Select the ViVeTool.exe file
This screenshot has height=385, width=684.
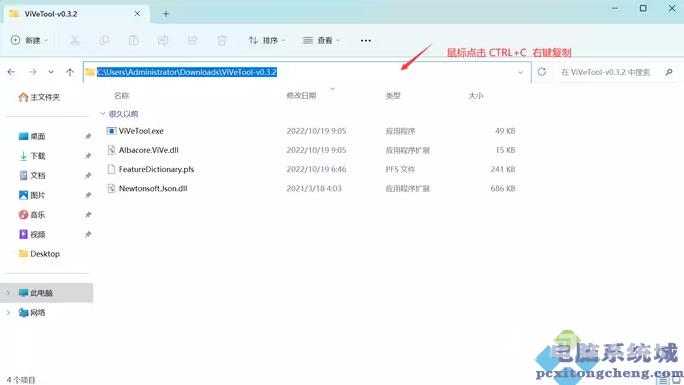pyautogui.click(x=141, y=131)
